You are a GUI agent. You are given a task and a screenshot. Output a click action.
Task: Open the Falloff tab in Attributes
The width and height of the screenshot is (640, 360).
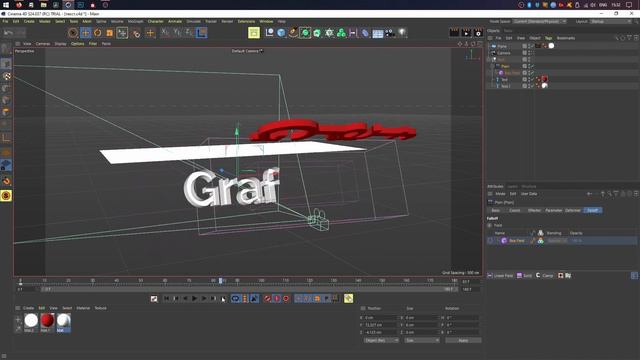(x=593, y=210)
